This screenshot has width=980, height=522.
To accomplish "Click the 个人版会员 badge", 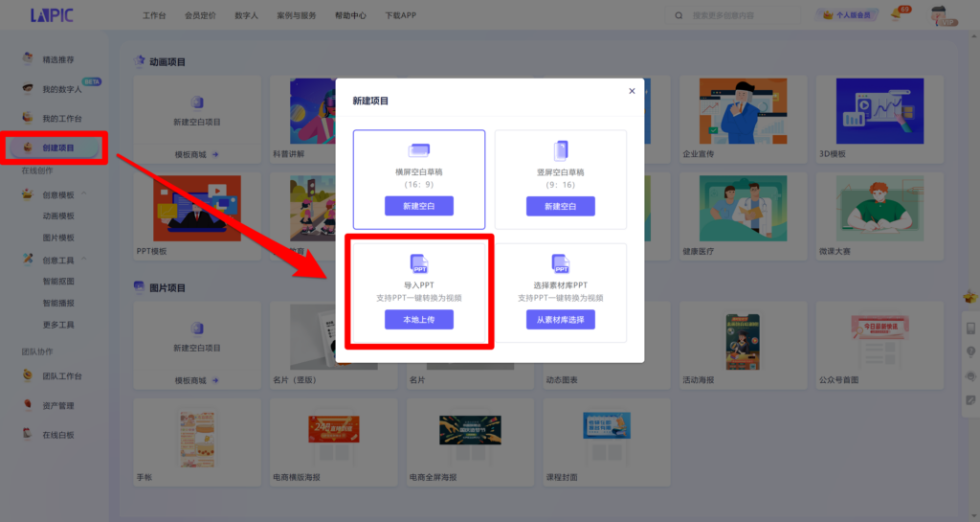I will coord(846,15).
